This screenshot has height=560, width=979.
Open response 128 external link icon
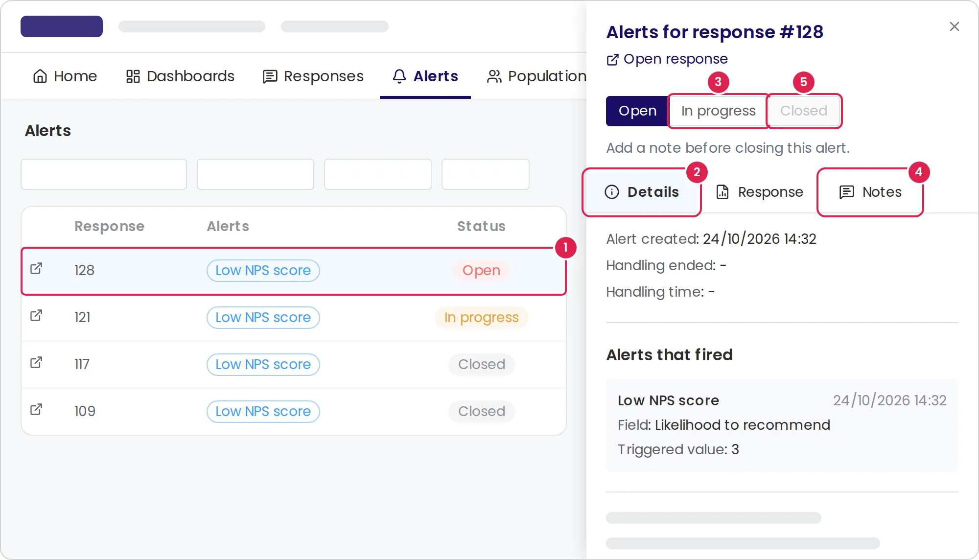[36, 268]
